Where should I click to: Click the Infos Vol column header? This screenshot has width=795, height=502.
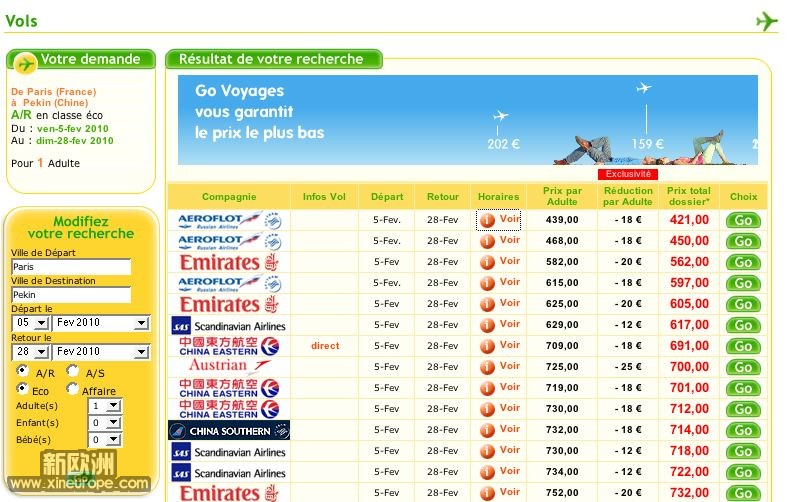[x=324, y=197]
